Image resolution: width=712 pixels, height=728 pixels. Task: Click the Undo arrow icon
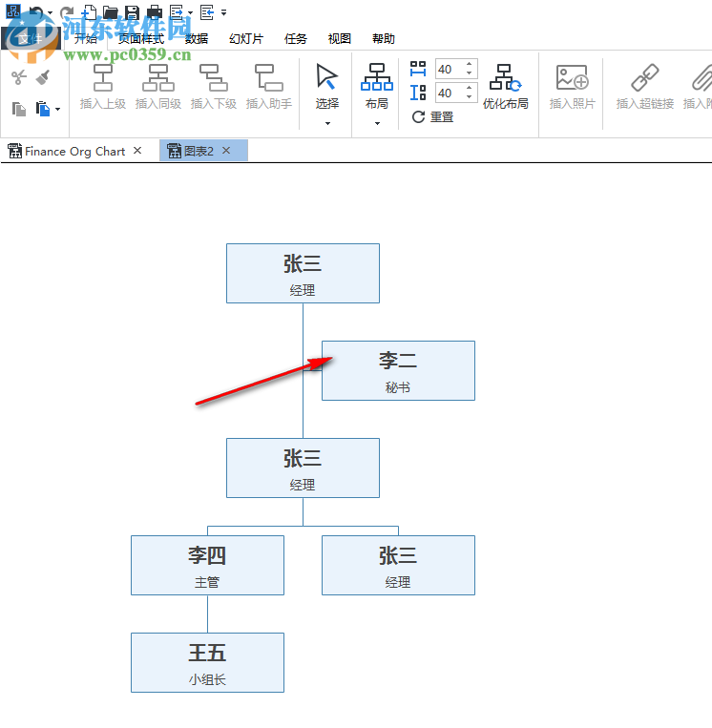pyautogui.click(x=35, y=12)
